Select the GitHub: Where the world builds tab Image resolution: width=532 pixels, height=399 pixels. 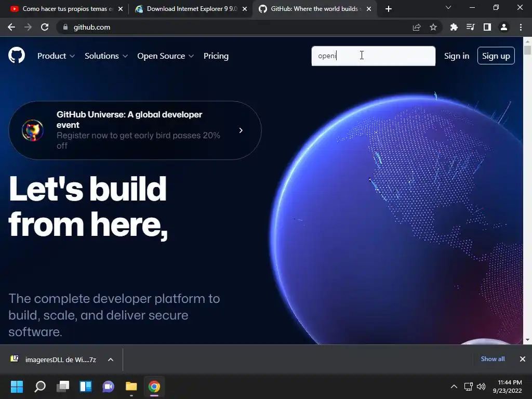(314, 9)
